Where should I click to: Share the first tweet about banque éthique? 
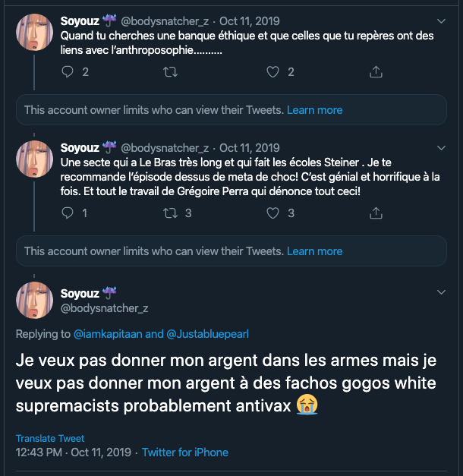376,72
